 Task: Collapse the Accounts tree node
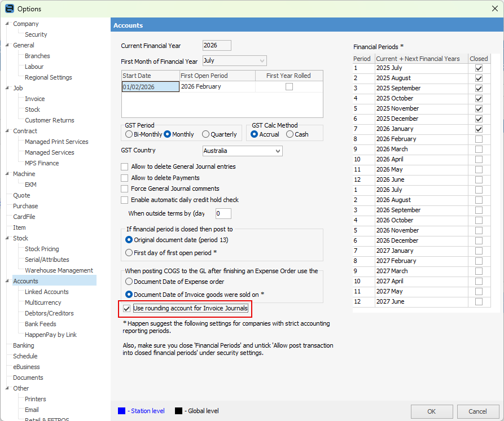pyautogui.click(x=7, y=281)
